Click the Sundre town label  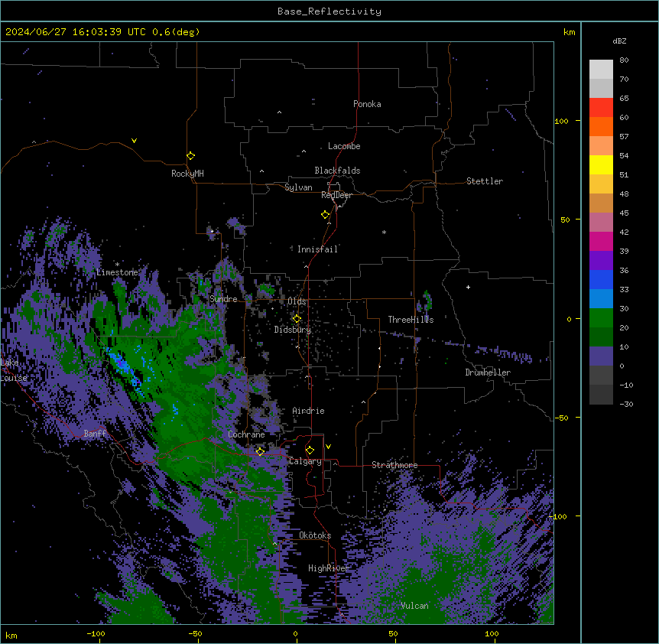coord(223,299)
